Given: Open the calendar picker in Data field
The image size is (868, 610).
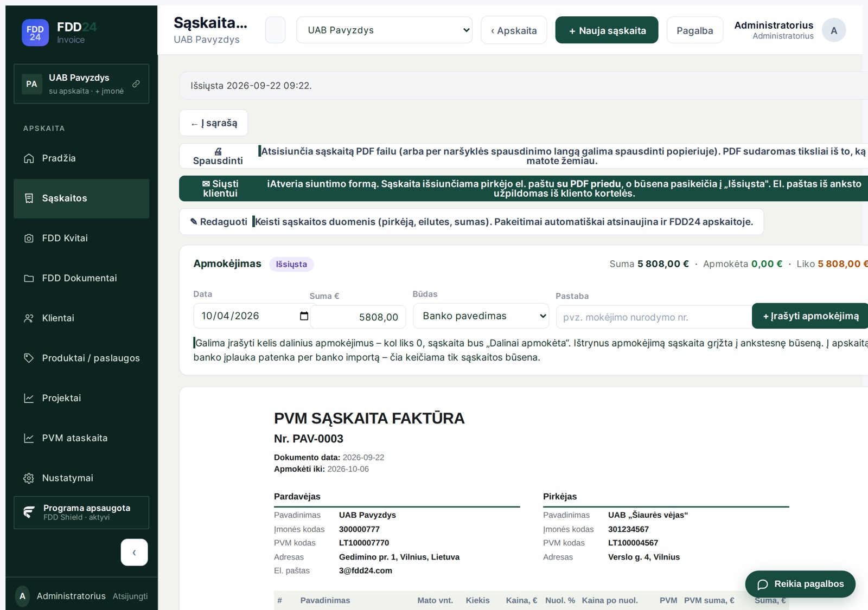Looking at the screenshot, I should [304, 316].
